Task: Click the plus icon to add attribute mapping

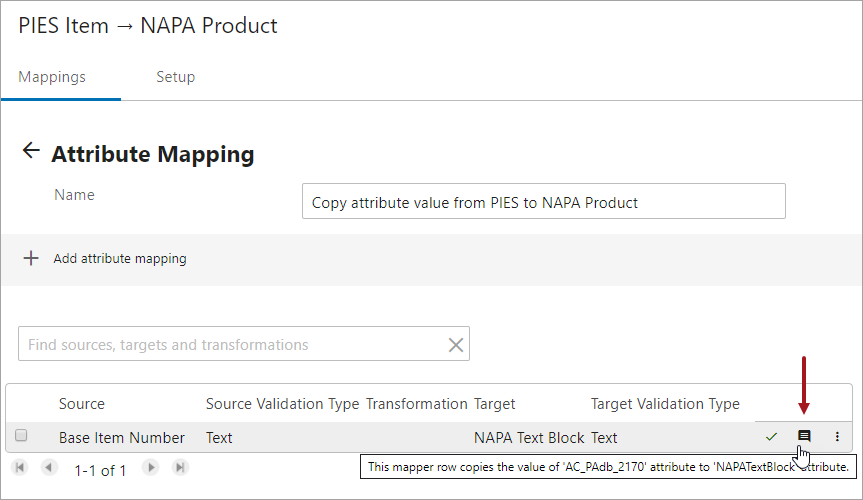Action: (x=31, y=258)
